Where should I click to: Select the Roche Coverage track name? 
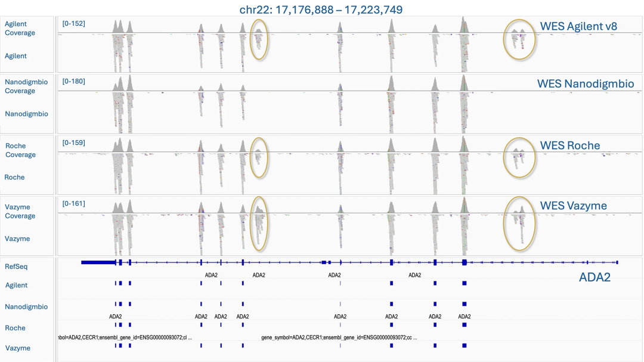[20, 150]
